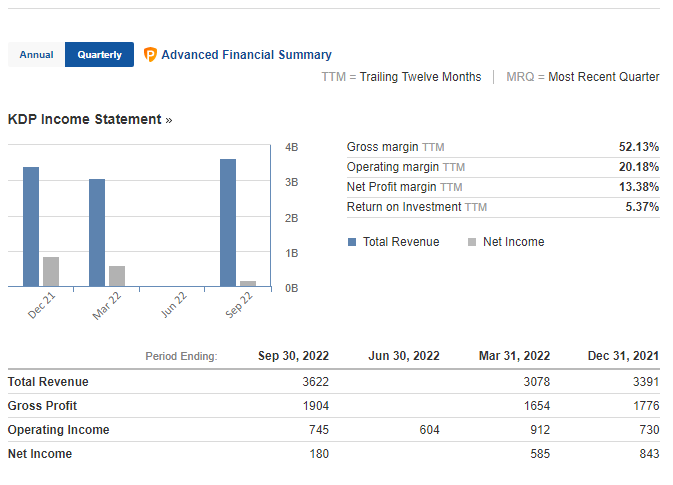The image size is (673, 485).
Task: Click the Net Income legend label
Action: (x=514, y=242)
